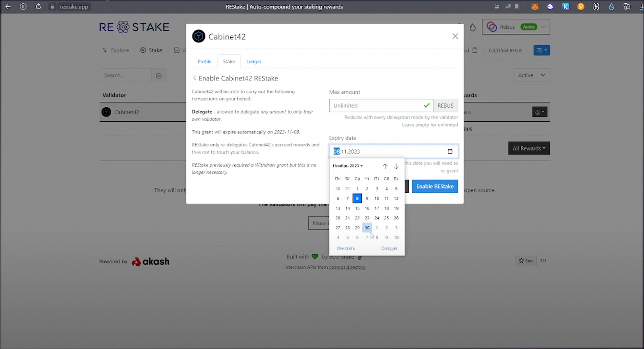Pick the 19th in the calendar
This screenshot has width=644, height=349.
point(396,208)
